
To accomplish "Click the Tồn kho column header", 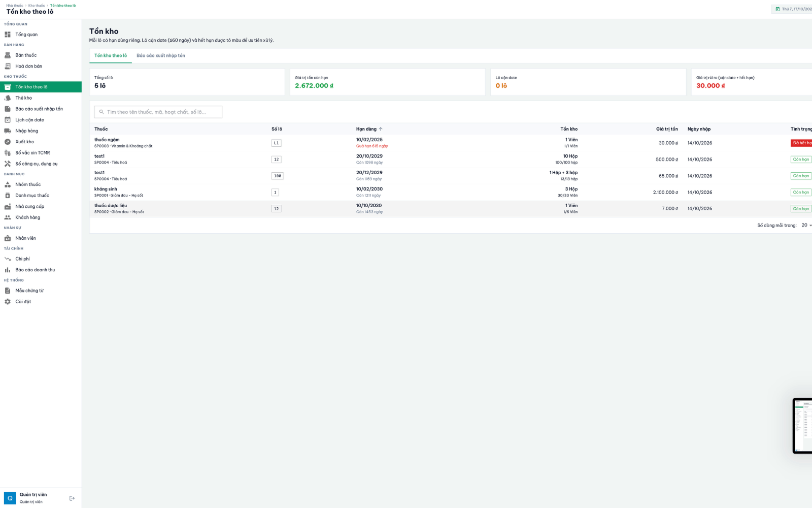I will (569, 129).
